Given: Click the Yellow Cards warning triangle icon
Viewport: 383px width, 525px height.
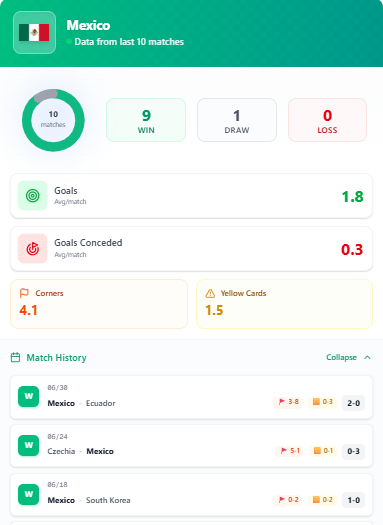Looking at the screenshot, I should point(210,293).
